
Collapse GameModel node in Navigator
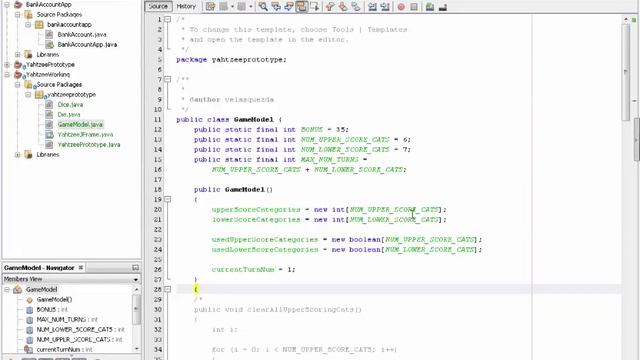pos(7,289)
